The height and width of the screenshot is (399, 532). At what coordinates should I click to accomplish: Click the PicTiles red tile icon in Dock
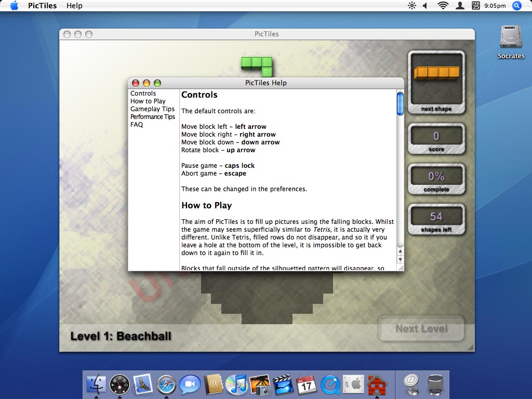point(377,384)
